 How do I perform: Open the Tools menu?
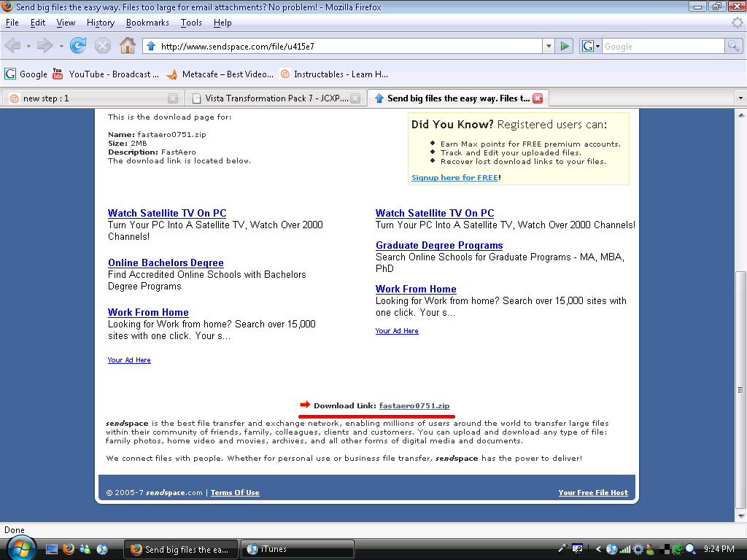point(191,23)
